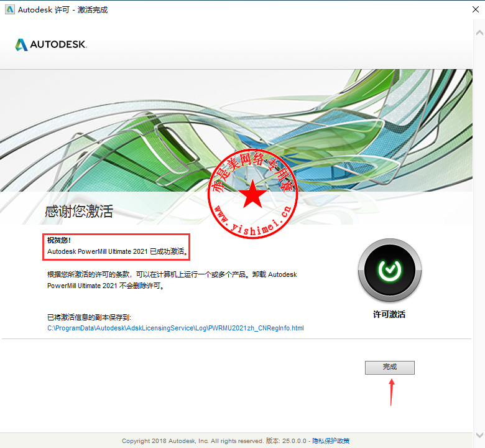Click the Autodesk logo in the header
Screen dimensions: 485x448
[x=51, y=45]
